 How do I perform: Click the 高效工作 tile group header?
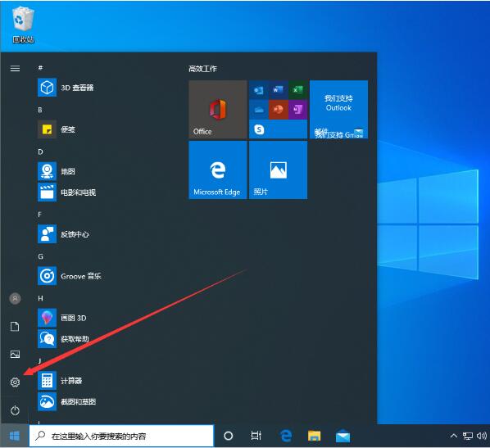click(x=202, y=69)
